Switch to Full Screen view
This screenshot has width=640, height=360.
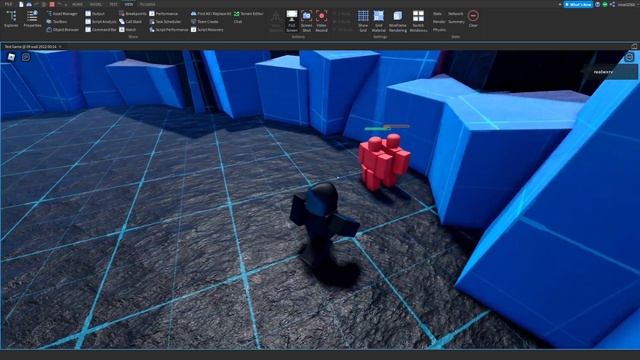292,21
